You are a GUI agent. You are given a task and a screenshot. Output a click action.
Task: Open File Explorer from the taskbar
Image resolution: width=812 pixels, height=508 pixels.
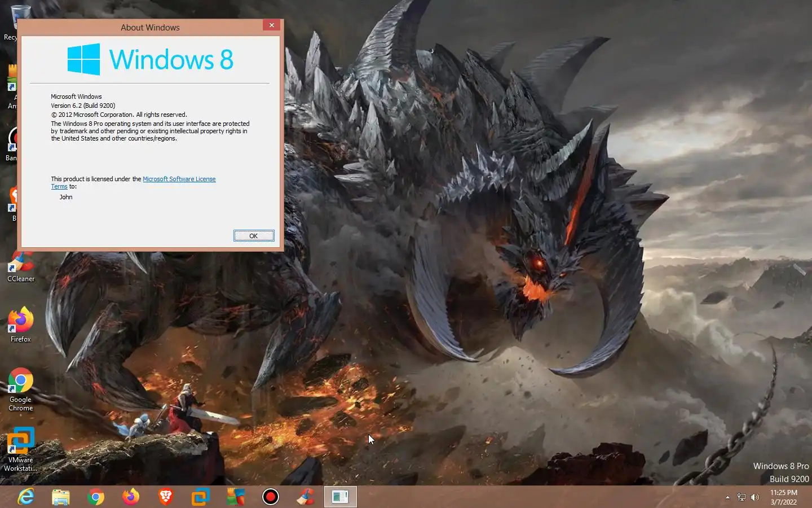61,497
